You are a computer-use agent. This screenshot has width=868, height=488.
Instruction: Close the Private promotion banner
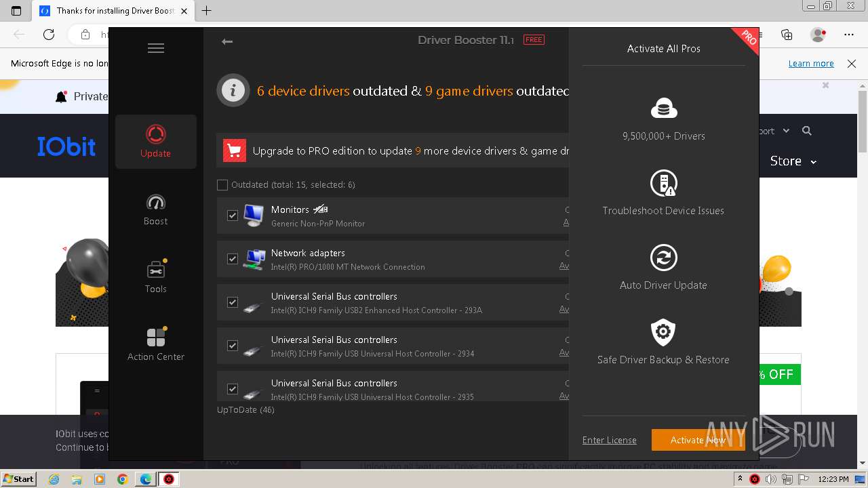[825, 85]
